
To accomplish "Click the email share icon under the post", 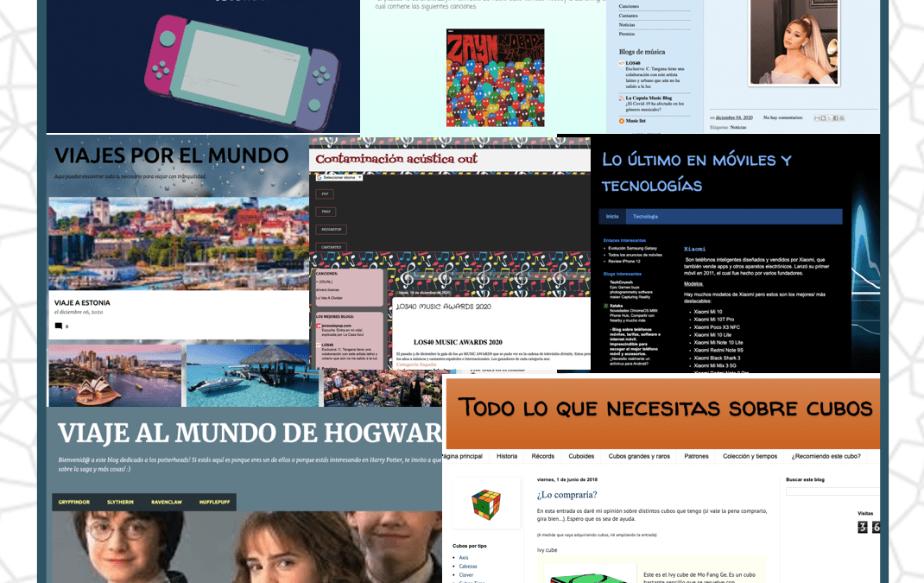I will pyautogui.click(x=817, y=118).
